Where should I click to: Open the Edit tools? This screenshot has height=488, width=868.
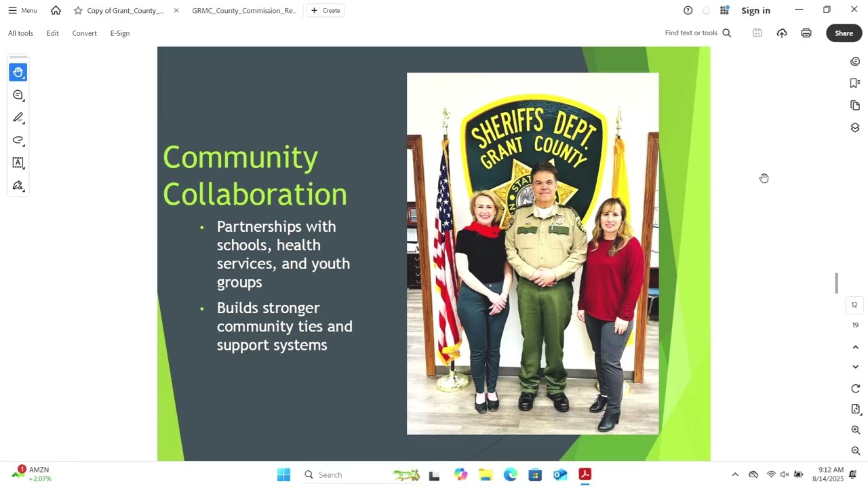pos(52,33)
